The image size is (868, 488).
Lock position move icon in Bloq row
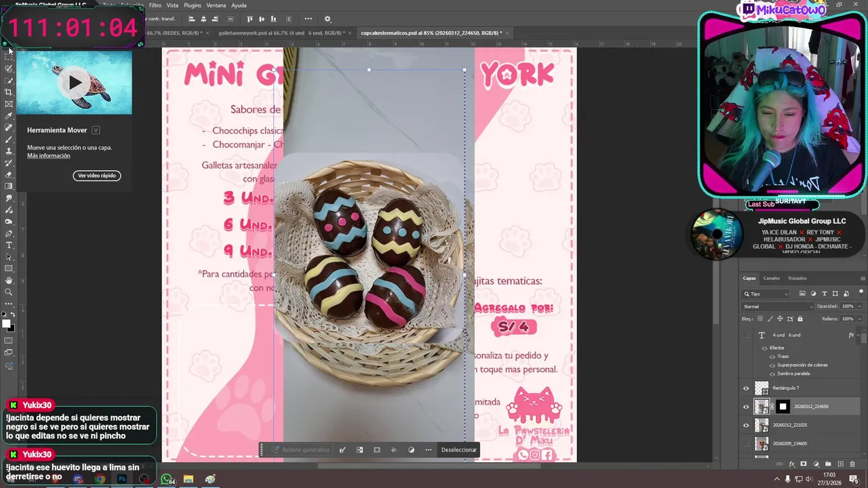click(x=780, y=319)
